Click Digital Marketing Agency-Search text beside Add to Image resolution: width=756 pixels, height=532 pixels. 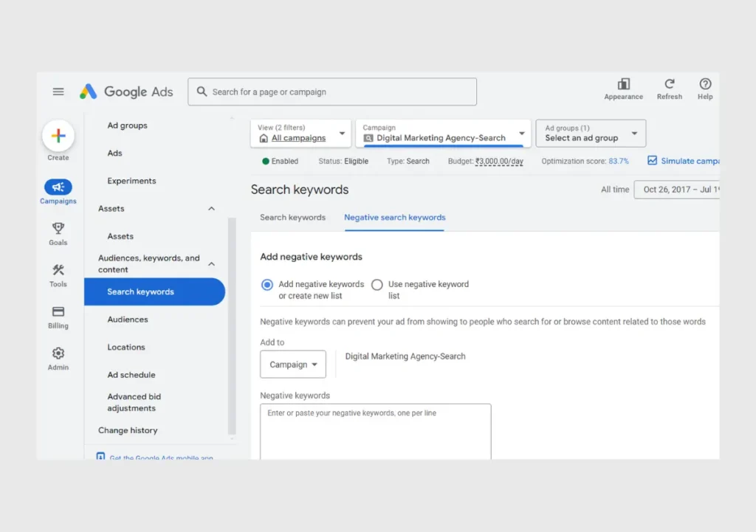point(405,356)
